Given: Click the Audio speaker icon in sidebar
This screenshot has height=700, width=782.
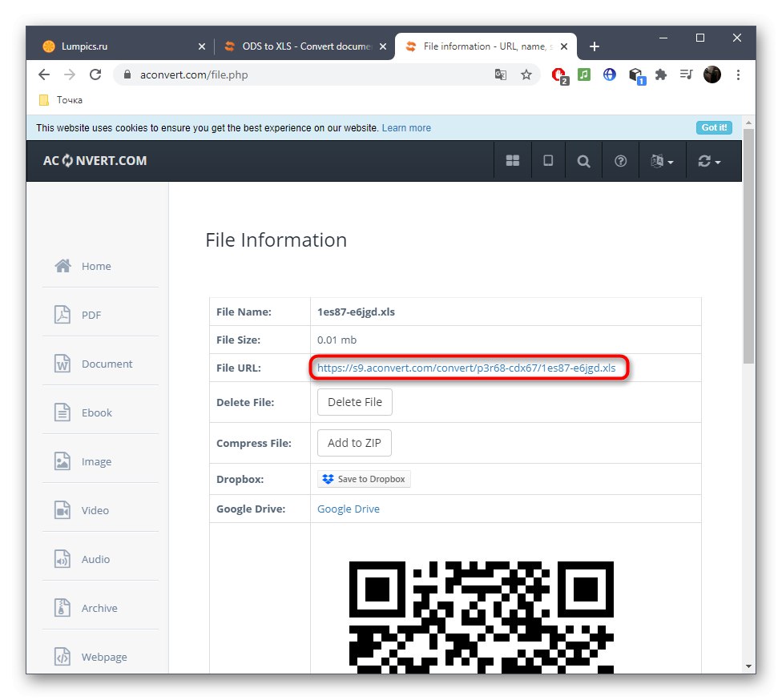Looking at the screenshot, I should point(62,559).
